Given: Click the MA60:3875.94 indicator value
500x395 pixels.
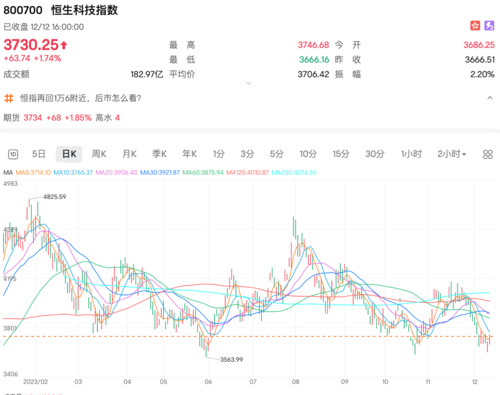Looking at the screenshot, I should [x=203, y=173].
